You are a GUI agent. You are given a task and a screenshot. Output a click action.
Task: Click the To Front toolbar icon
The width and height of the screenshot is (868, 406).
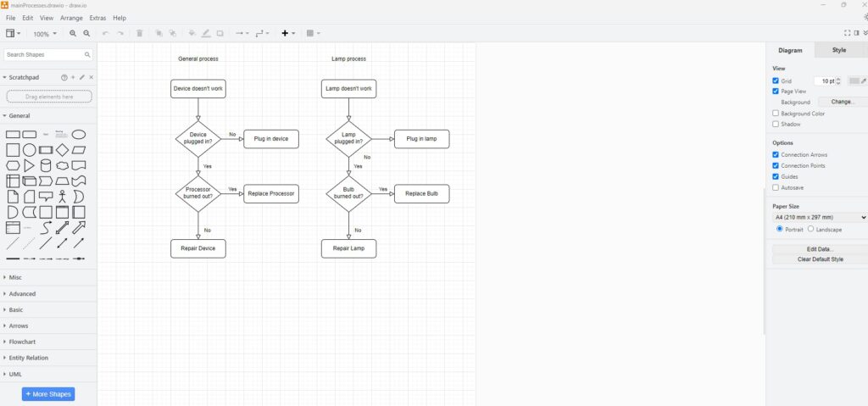(x=159, y=34)
